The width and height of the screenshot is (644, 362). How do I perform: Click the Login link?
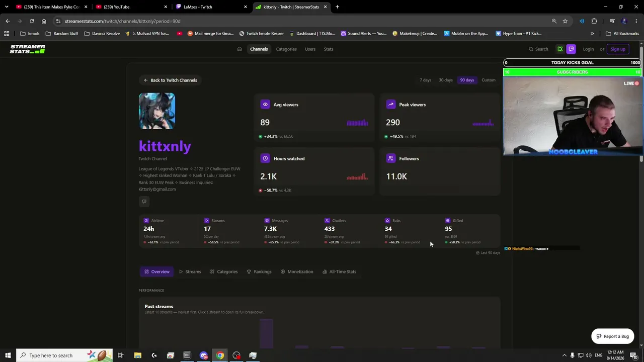(x=588, y=49)
